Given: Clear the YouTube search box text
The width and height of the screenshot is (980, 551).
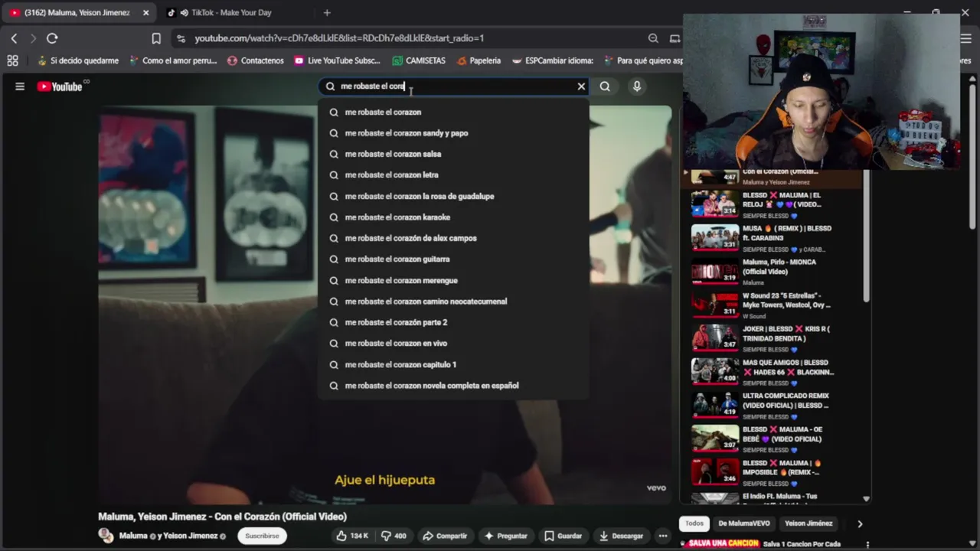Looking at the screenshot, I should (x=581, y=86).
